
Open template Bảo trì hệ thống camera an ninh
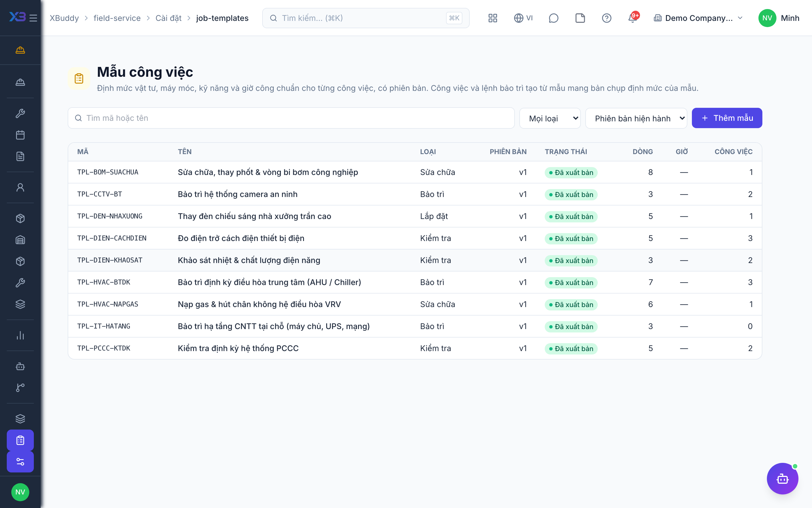pos(238,194)
